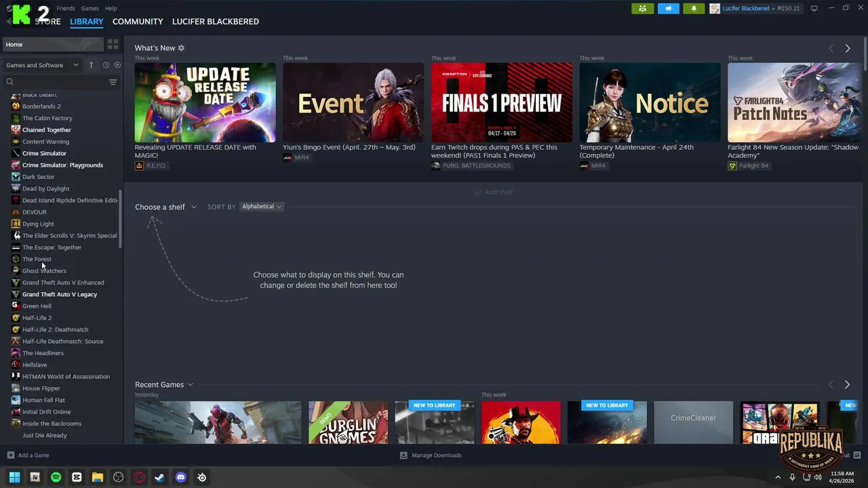Image resolution: width=868 pixels, height=488 pixels.
Task: Open Temporary Maintenance April 24th news link
Action: tap(636, 151)
